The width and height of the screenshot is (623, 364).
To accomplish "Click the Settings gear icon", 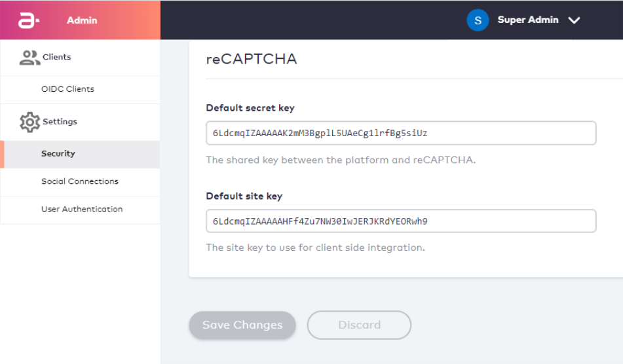I will coord(29,122).
